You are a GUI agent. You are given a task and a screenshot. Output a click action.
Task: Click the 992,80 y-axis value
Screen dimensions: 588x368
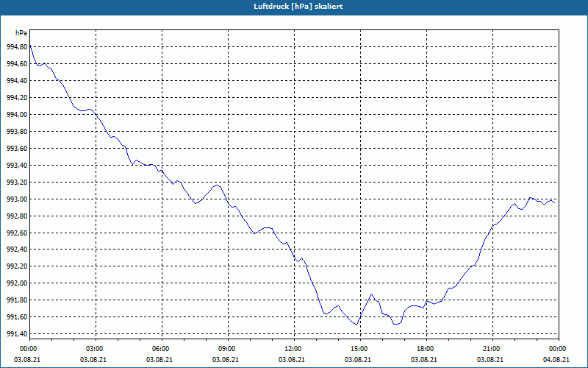coord(17,216)
